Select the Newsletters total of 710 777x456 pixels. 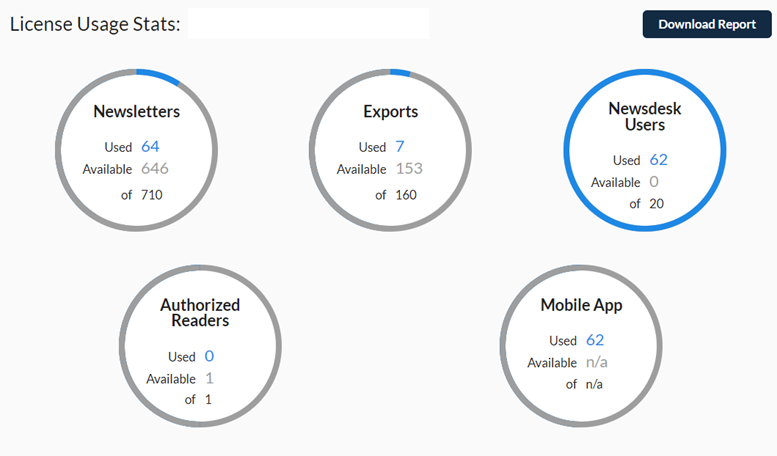152,195
